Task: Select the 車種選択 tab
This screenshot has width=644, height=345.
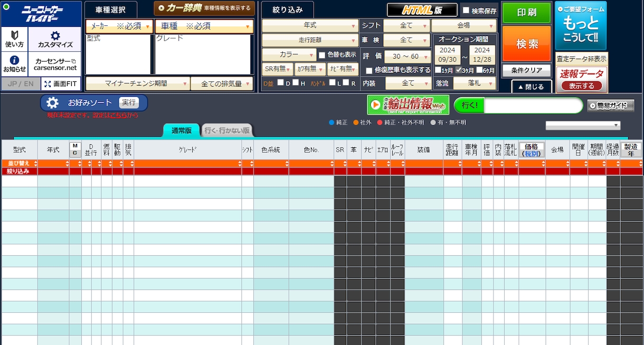Action: click(111, 10)
